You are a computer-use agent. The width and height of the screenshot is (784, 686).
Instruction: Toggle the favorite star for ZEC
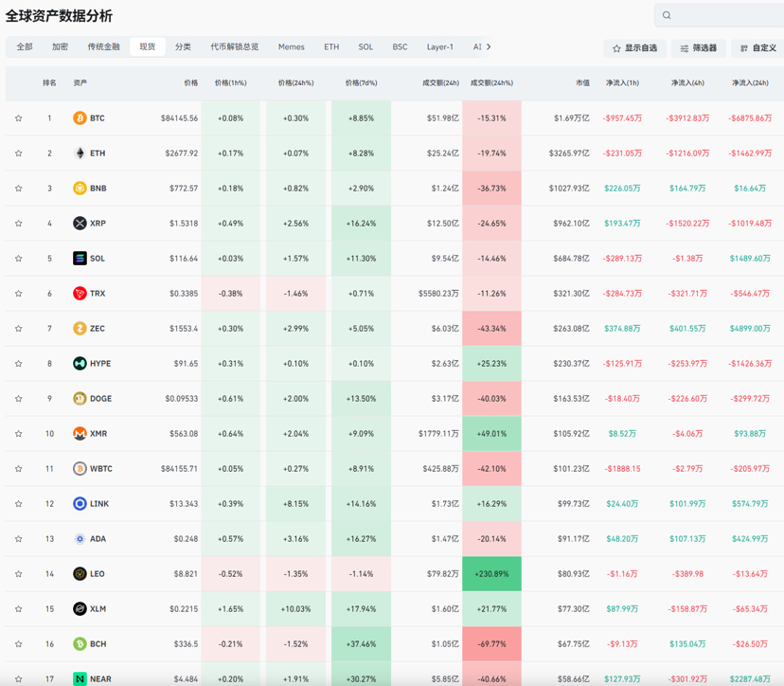click(19, 328)
